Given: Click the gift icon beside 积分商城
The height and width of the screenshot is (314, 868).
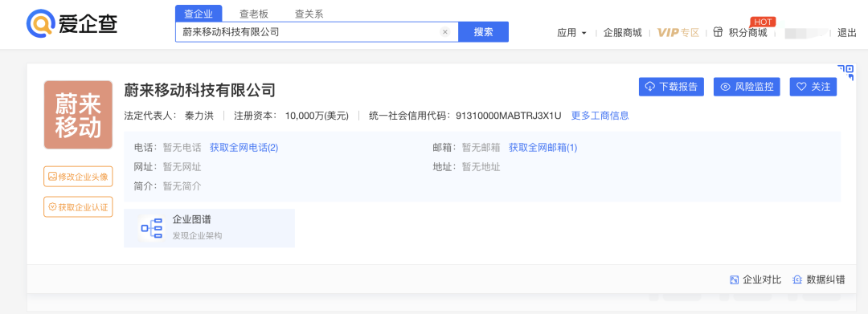Looking at the screenshot, I should (718, 32).
